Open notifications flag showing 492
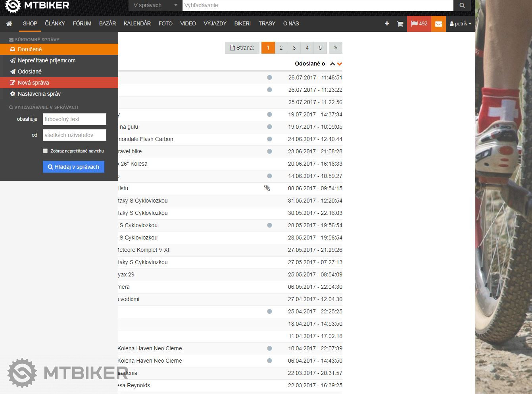 [419, 24]
